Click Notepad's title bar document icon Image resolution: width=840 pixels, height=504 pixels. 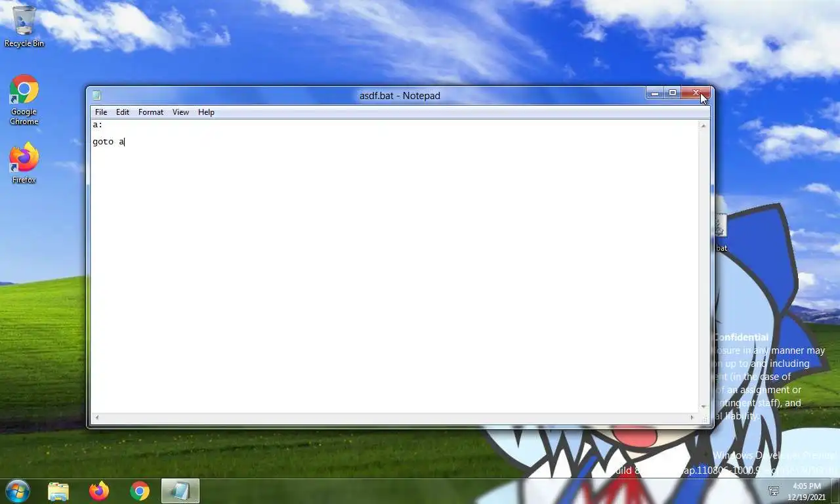pos(96,96)
